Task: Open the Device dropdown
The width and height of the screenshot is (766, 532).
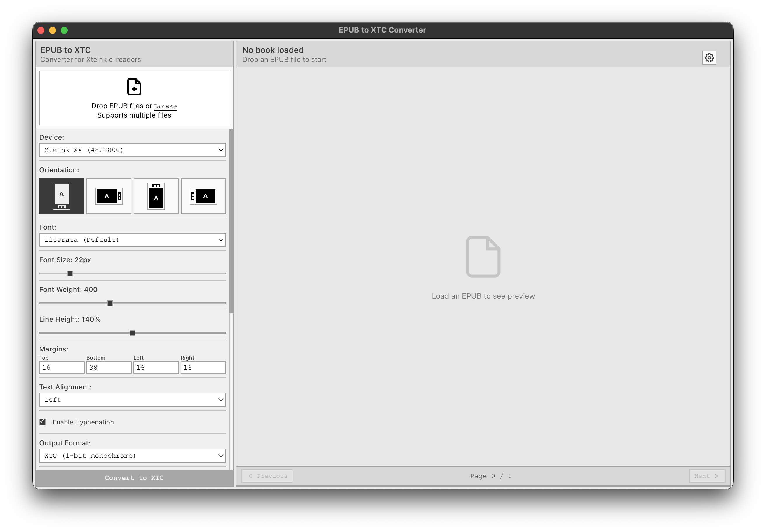Action: 132,150
